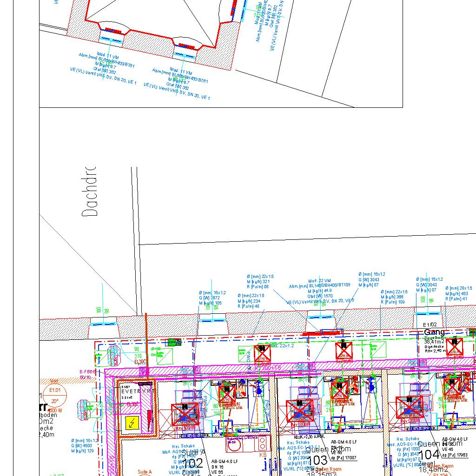Select the orange 4500 W text
The image size is (476, 476).
(55, 410)
